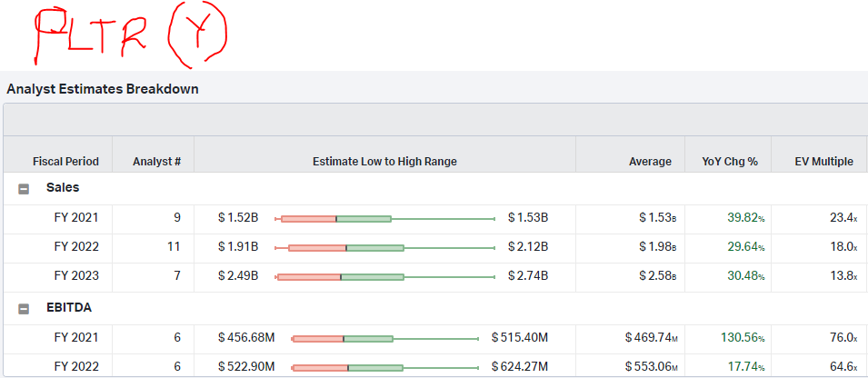The width and height of the screenshot is (868, 378).
Task: Select analyst count 6 for EBITDA FY 2021
Action: pos(177,337)
